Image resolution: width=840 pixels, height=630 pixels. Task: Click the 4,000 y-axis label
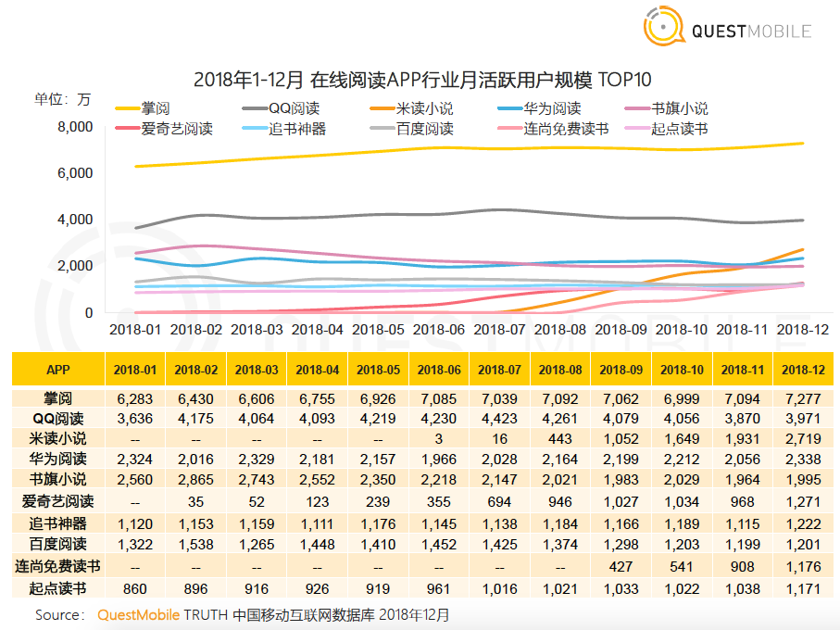pos(75,220)
